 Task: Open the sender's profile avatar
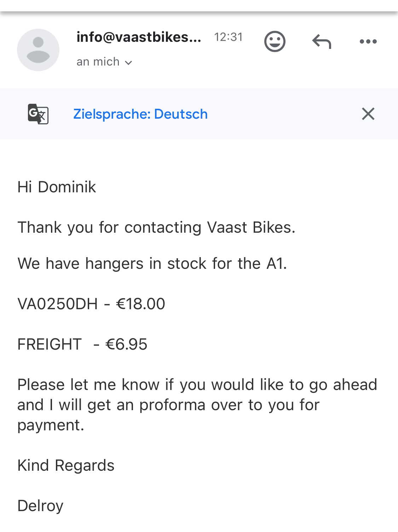coord(38,50)
